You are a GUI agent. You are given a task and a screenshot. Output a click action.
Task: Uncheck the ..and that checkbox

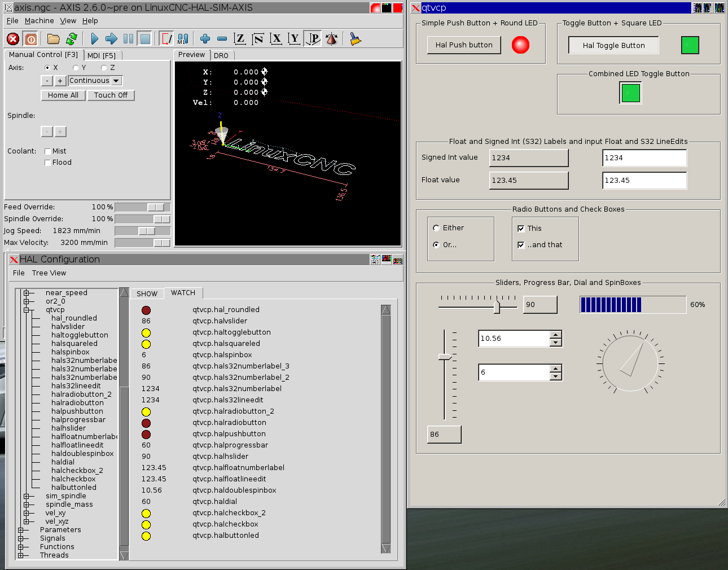(521, 245)
